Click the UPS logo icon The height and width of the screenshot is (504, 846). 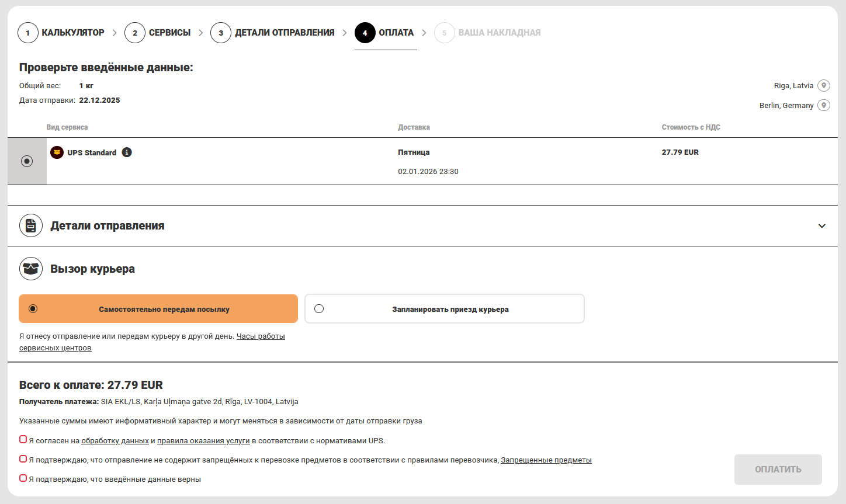click(x=57, y=152)
